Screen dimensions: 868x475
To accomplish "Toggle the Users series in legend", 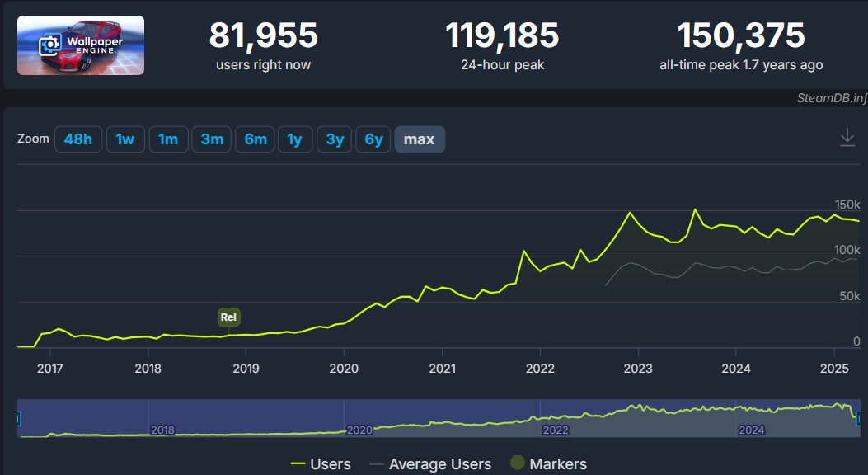I will [x=321, y=464].
